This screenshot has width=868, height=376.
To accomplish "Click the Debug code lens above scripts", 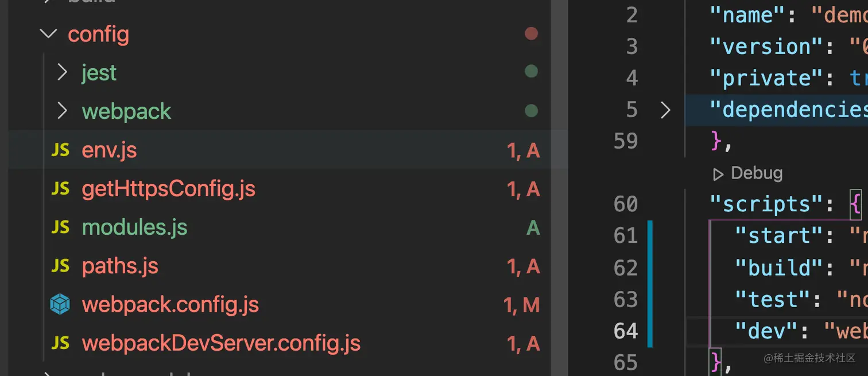I will [x=749, y=173].
